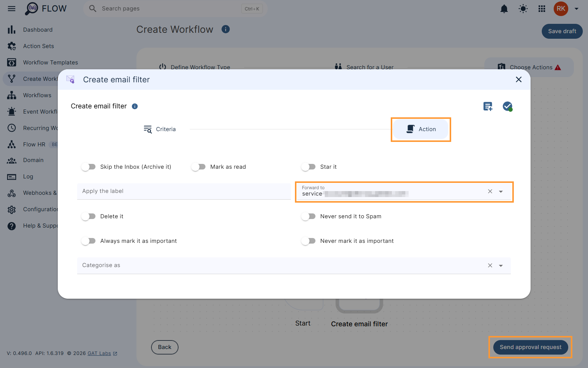This screenshot has width=588, height=368.
Task: Switch to the Action step tab
Action: point(421,129)
